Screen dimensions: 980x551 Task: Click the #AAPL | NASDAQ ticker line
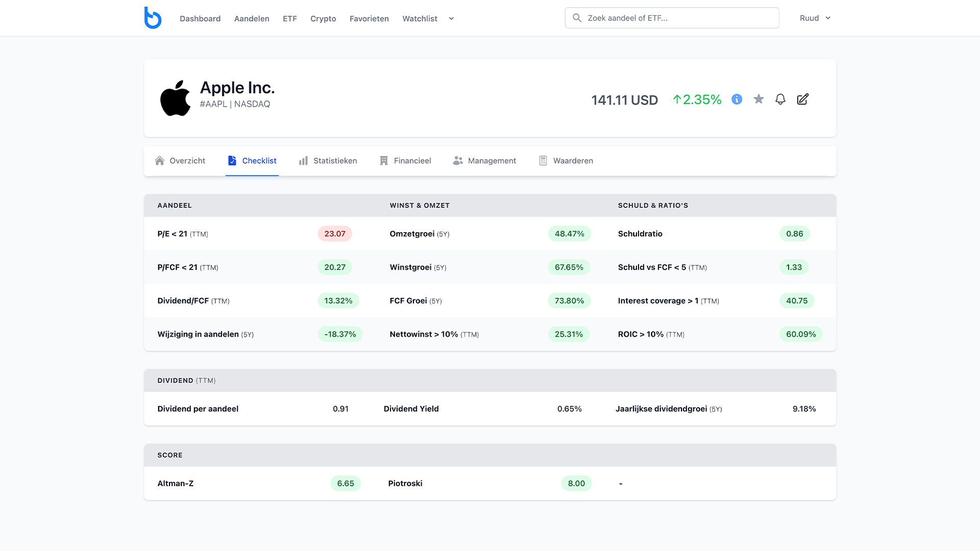click(235, 104)
